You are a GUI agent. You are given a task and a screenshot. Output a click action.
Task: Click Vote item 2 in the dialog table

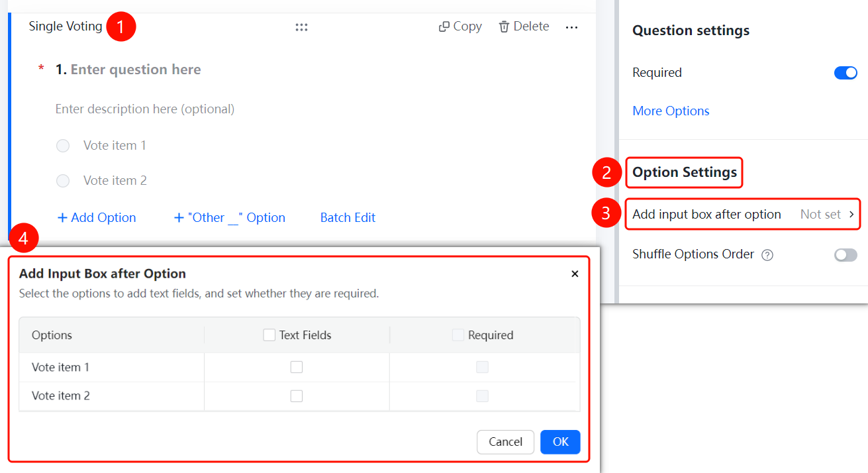[x=61, y=396]
